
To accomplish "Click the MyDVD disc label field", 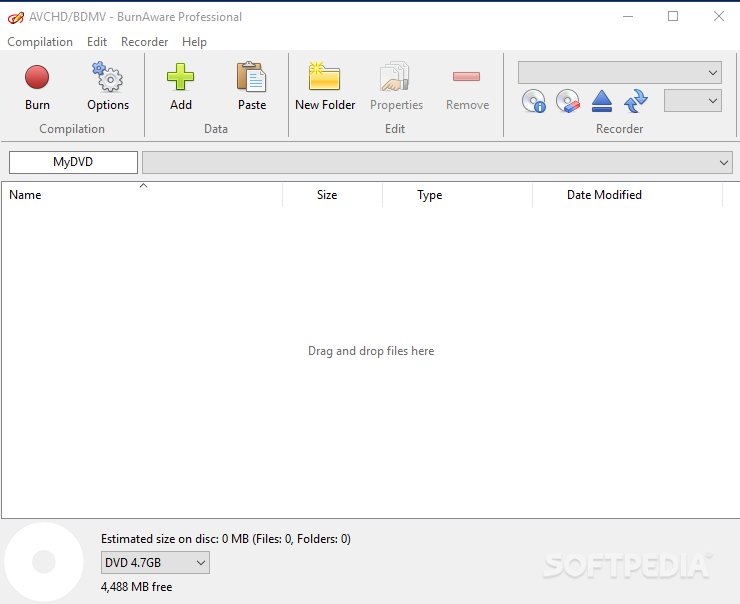I will [x=73, y=162].
